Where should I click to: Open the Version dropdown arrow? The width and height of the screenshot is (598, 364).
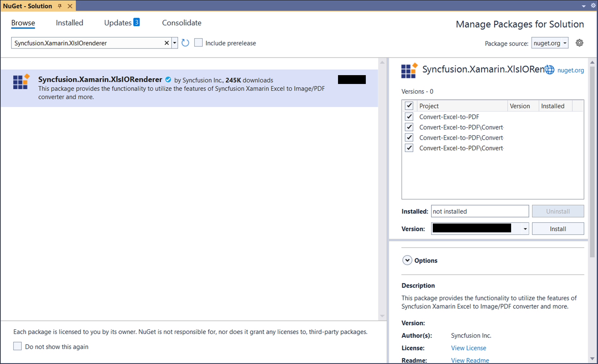point(525,229)
